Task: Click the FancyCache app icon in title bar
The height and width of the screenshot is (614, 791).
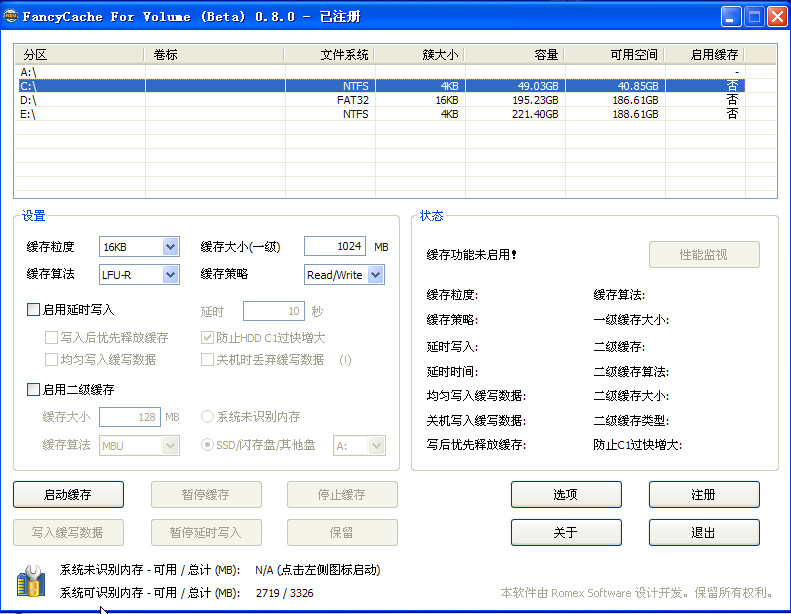Action: pos(10,17)
